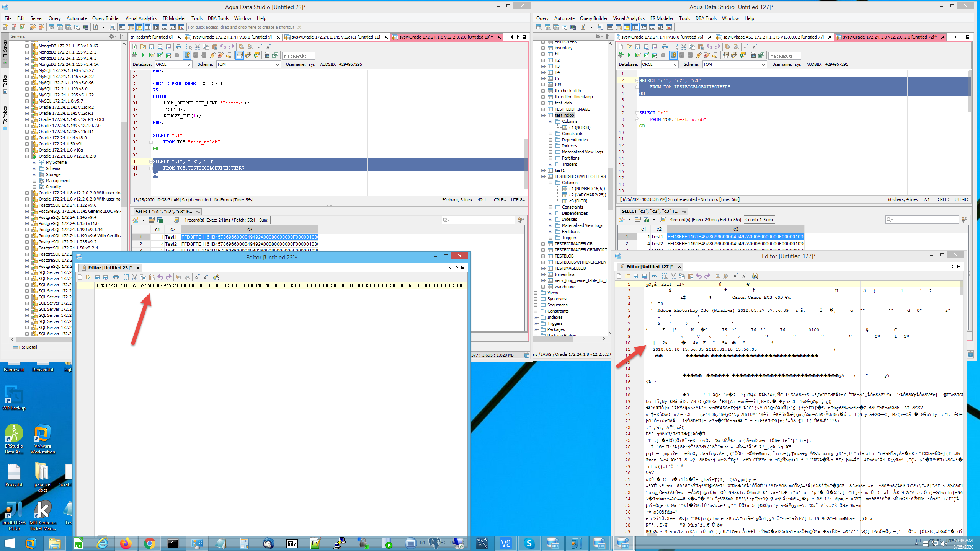Switch to sys@Oracle 172.24.1.44 [Untitled 9] tab
The image size is (980, 551).
click(x=232, y=37)
